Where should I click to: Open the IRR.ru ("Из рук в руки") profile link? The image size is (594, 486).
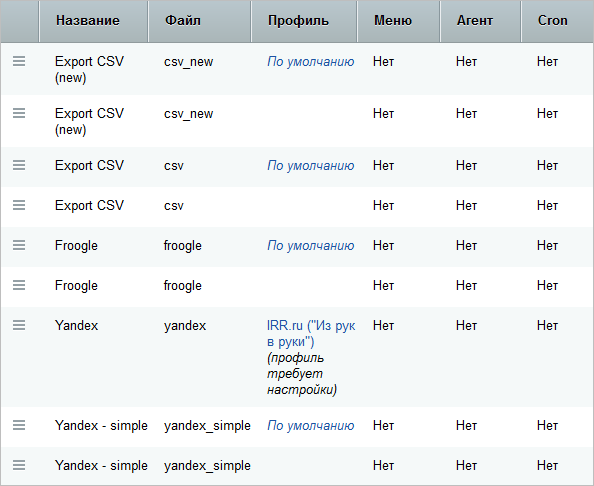(x=311, y=334)
